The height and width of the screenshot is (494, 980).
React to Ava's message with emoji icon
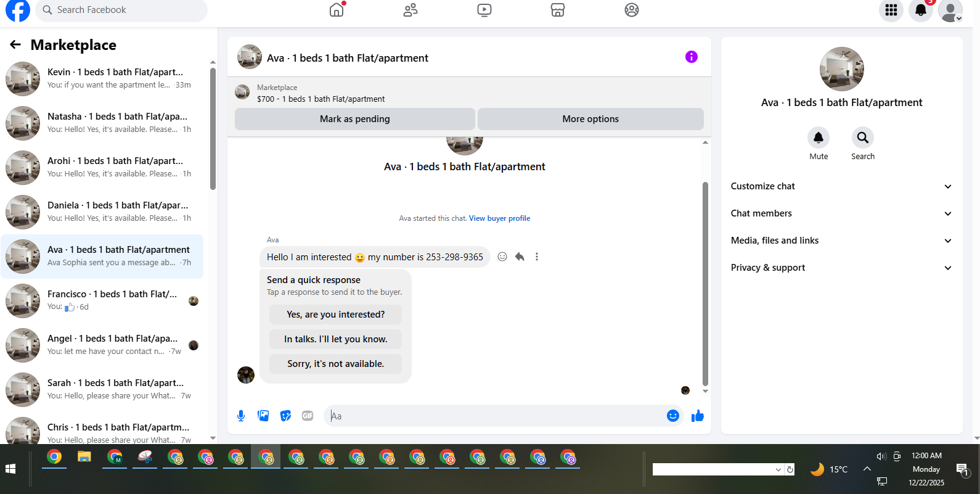coord(502,257)
